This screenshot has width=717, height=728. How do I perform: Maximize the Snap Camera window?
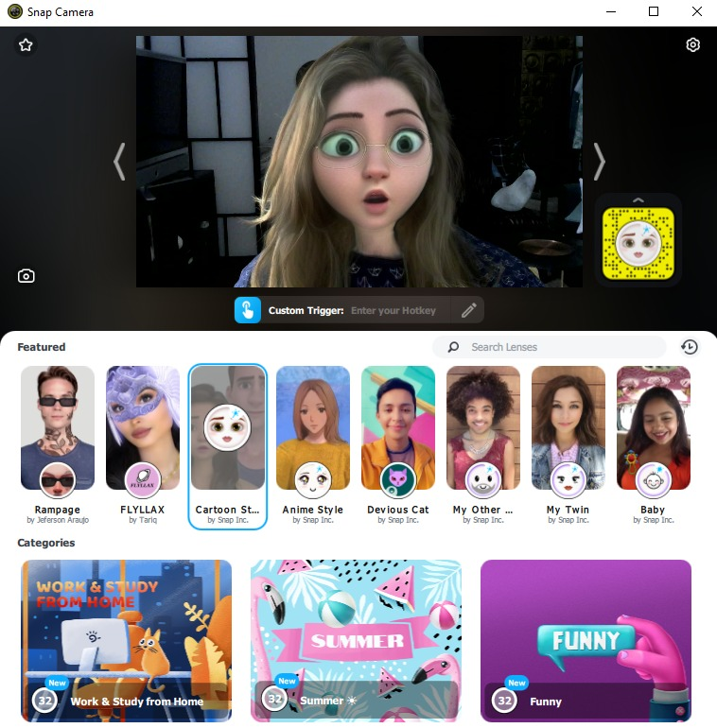pos(654,11)
